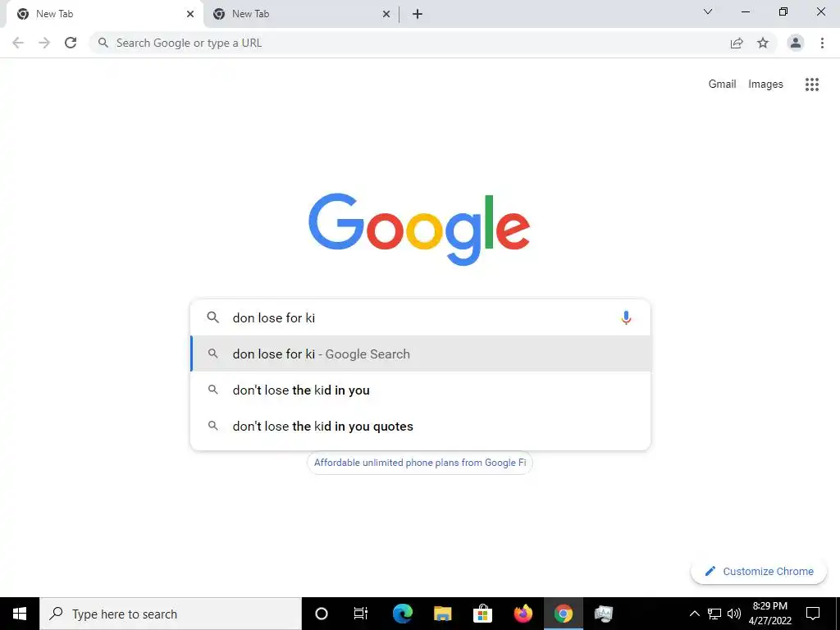
Task: Open the Gmail link
Action: (722, 84)
